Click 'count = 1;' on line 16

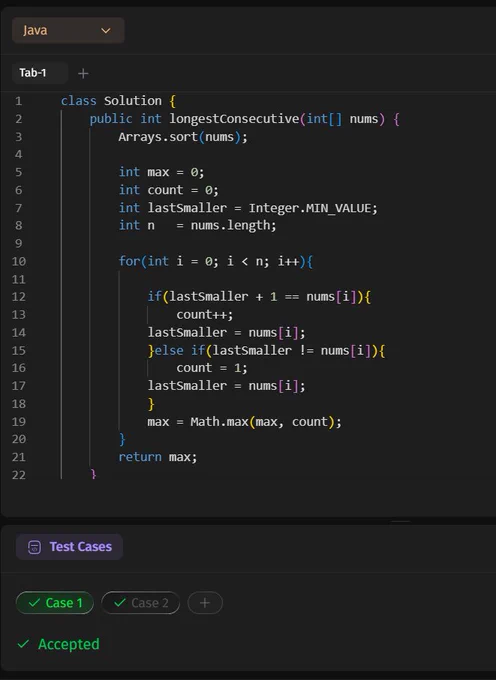(212, 368)
